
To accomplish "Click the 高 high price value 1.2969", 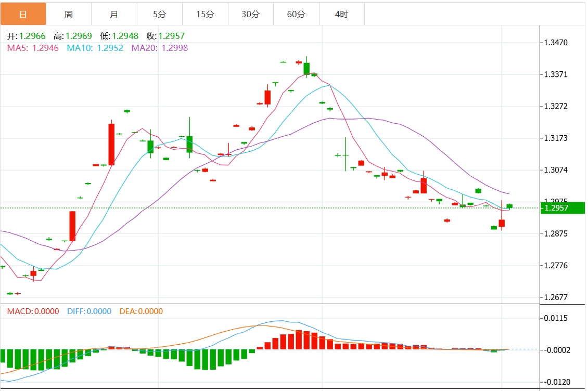I will pos(79,36).
